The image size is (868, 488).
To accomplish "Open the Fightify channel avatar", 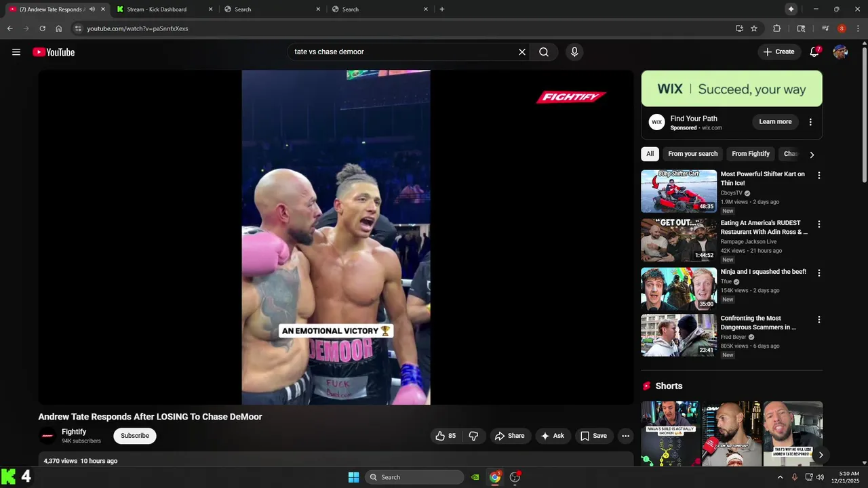I will (x=47, y=436).
